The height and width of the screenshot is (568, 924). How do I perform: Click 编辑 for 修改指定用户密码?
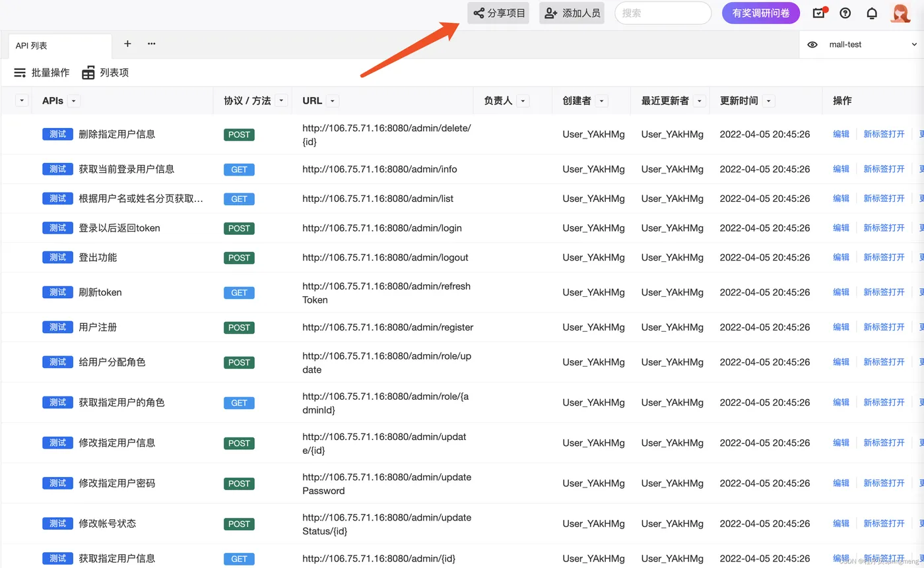(841, 483)
